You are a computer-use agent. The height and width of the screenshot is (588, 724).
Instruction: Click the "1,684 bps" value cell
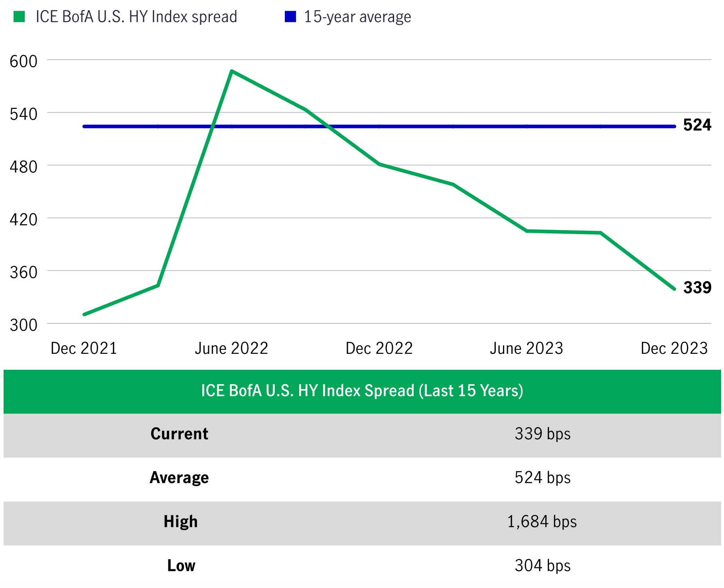click(x=542, y=522)
